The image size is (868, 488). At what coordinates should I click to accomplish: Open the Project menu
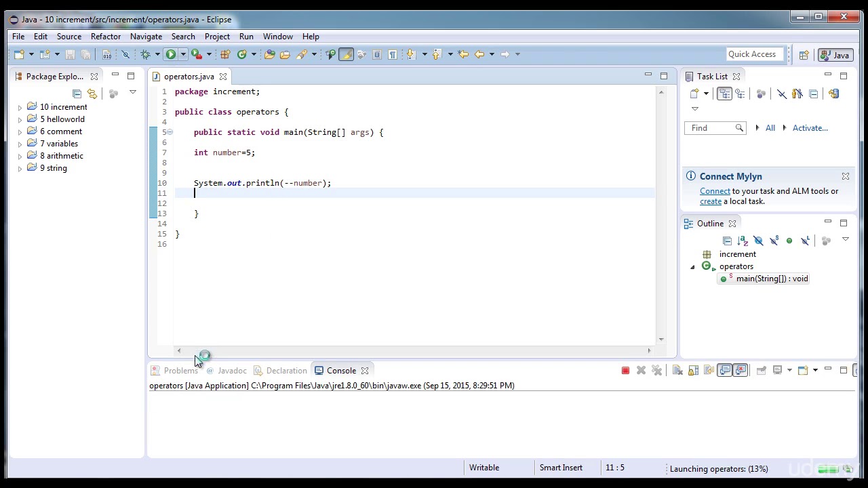[x=217, y=37]
